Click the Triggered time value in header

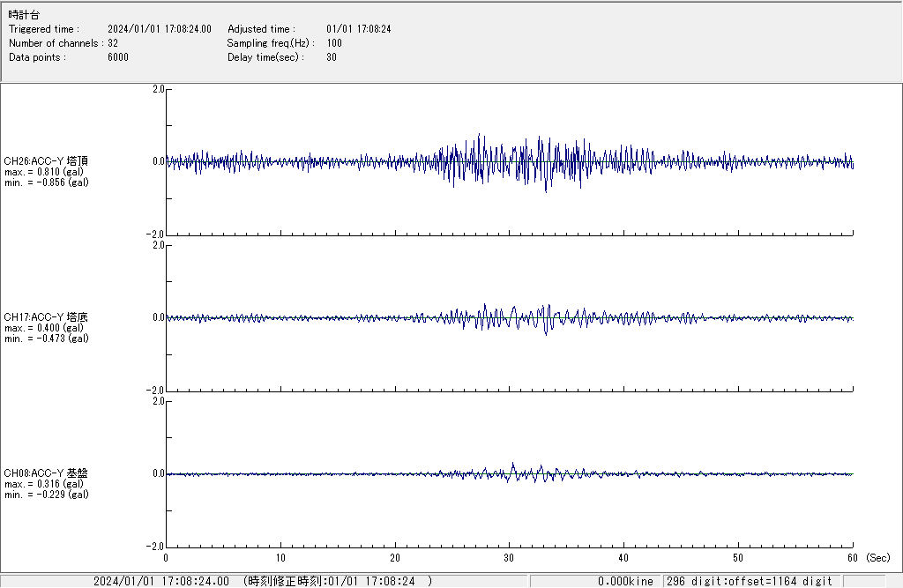pos(165,29)
